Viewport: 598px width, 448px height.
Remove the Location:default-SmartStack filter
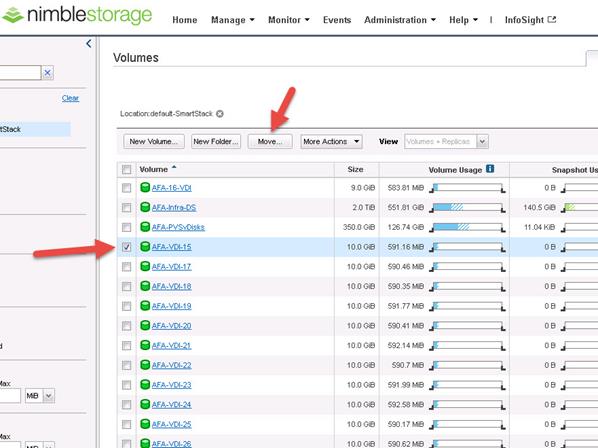[220, 114]
